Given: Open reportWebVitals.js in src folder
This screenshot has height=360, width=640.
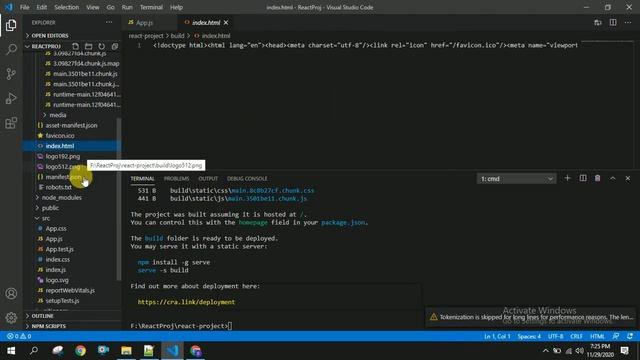Looking at the screenshot, I should 70,290.
